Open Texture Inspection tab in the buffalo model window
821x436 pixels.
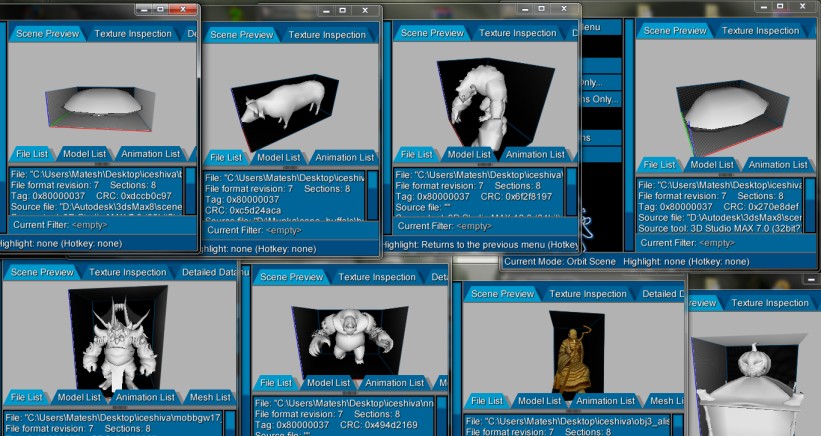pyautogui.click(x=327, y=35)
